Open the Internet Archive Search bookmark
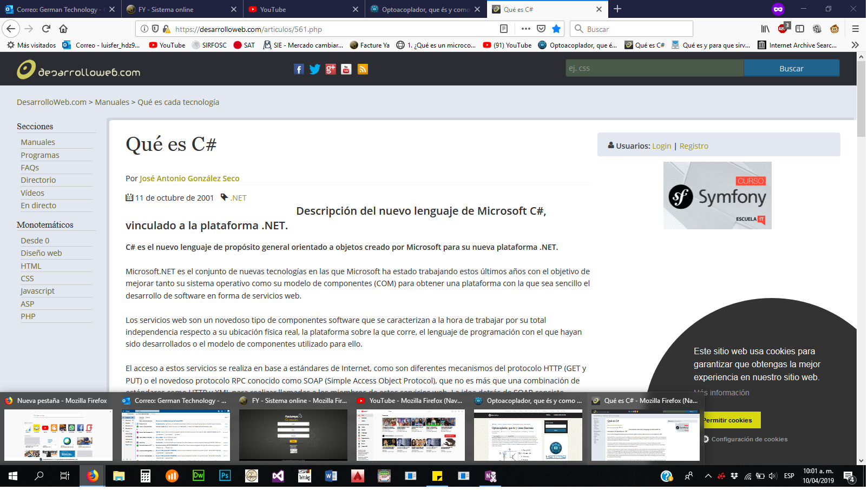This screenshot has height=490, width=868. click(798, 45)
